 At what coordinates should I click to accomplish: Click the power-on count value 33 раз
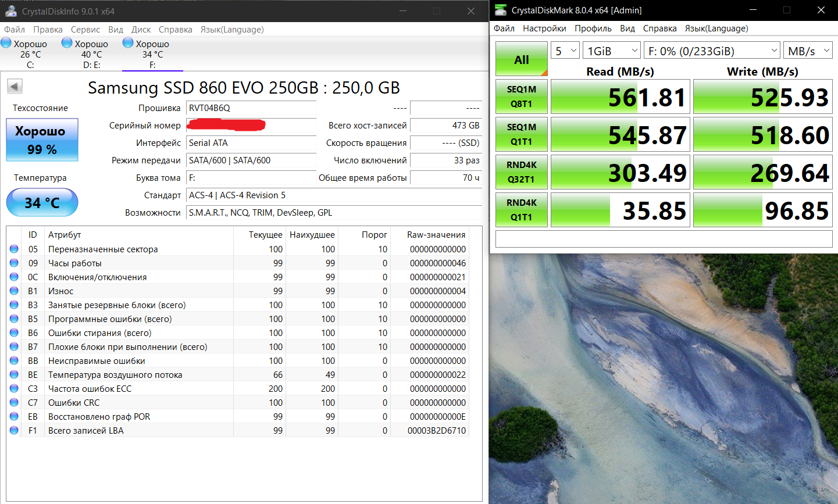446,160
